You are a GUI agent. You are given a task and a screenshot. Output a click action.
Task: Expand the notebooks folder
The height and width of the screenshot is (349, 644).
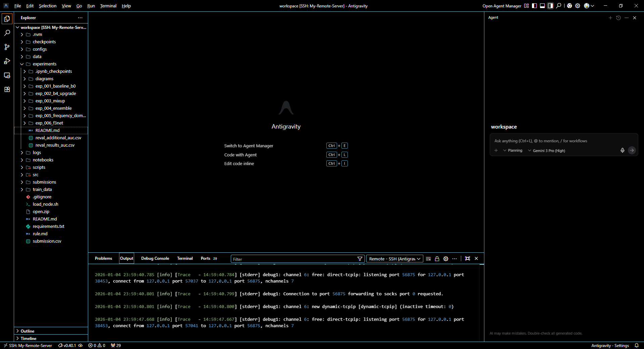coord(51,160)
